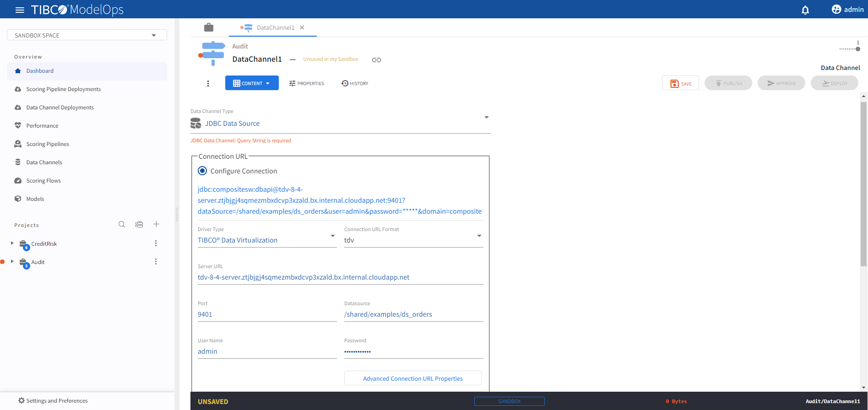The image size is (868, 410).
Task: Open Driver Type dropdown
Action: click(x=267, y=240)
